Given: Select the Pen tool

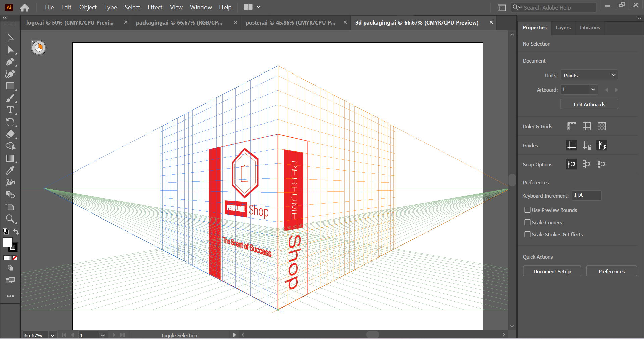Looking at the screenshot, I should click(x=10, y=62).
